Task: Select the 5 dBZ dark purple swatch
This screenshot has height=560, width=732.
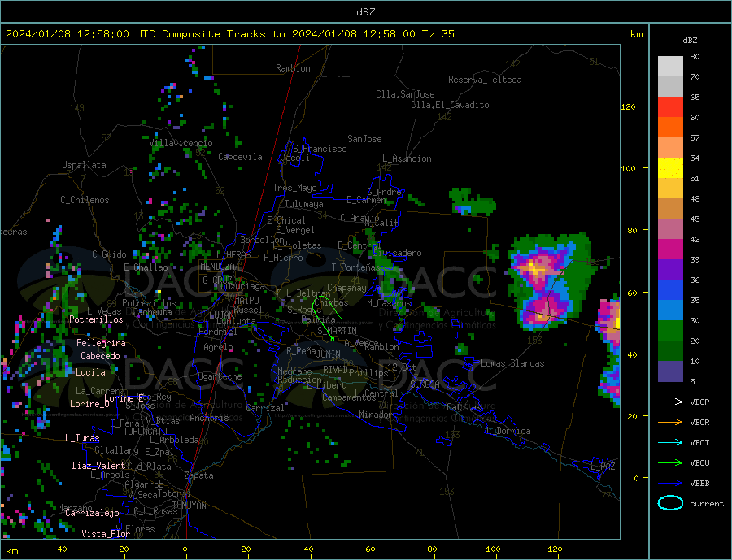Action: (670, 371)
